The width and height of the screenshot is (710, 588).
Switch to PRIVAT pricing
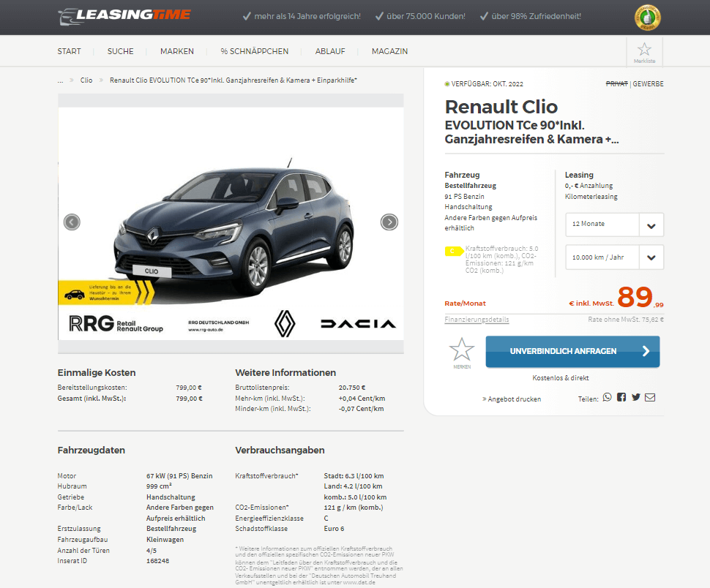617,83
